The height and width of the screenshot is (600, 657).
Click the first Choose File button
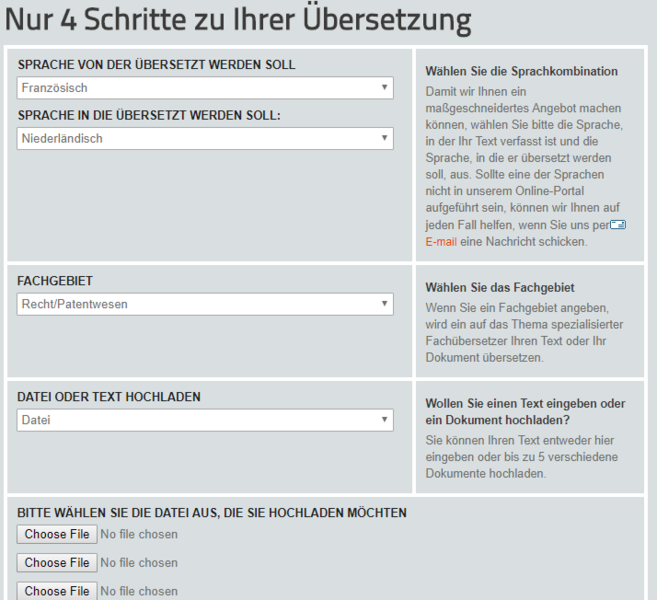tap(57, 534)
